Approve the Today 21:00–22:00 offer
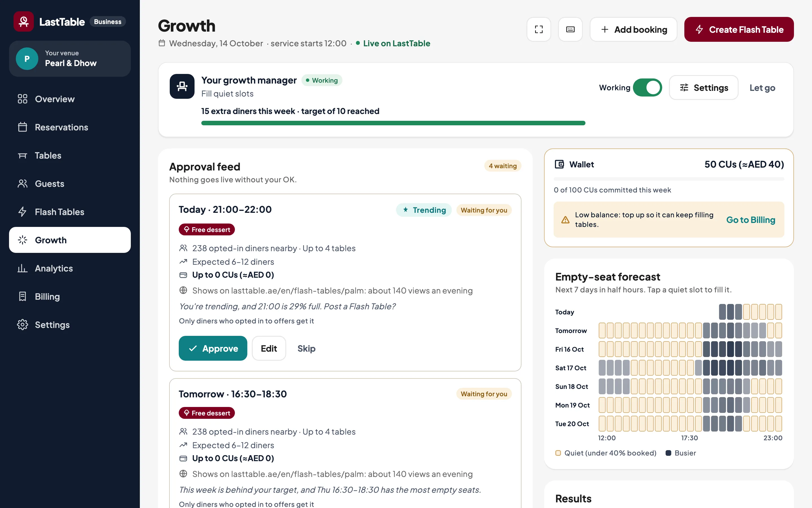This screenshot has width=812, height=508. 213,349
